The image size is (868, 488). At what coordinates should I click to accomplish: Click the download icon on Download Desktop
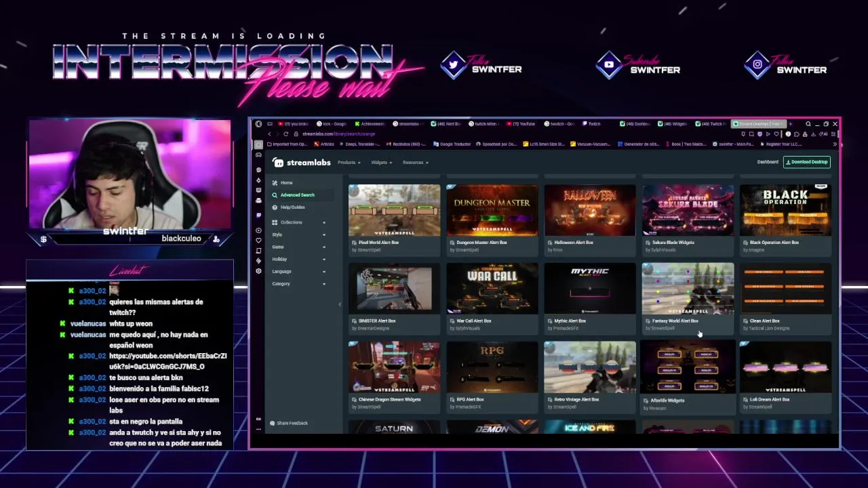[789, 162]
